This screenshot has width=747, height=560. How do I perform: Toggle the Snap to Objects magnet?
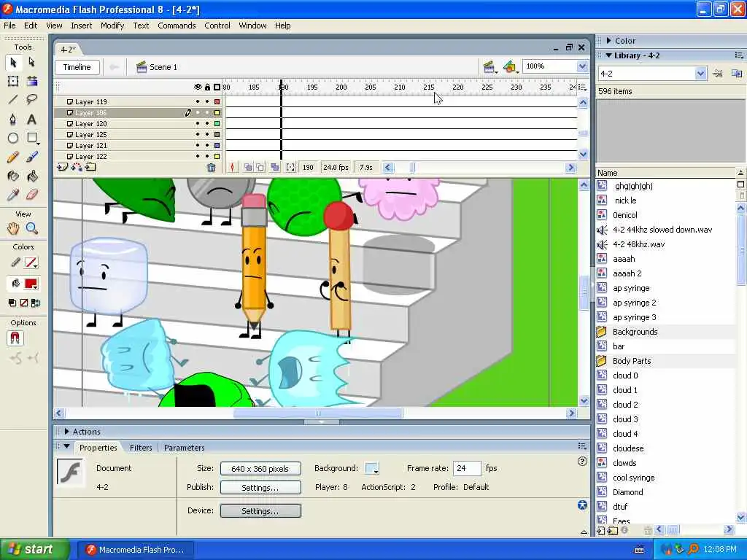pyautogui.click(x=15, y=338)
